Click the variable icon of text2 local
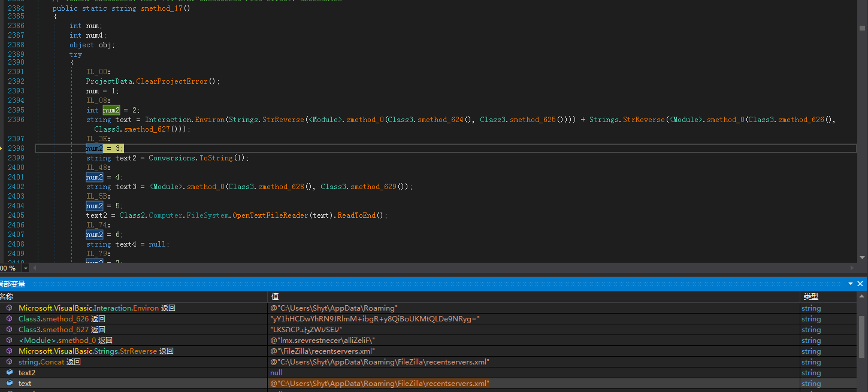 [9, 373]
